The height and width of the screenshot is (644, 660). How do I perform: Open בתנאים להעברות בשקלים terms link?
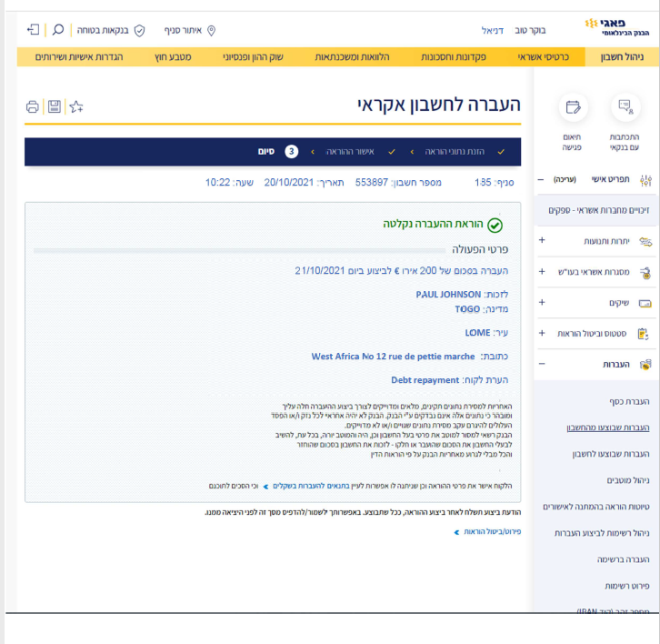311,486
